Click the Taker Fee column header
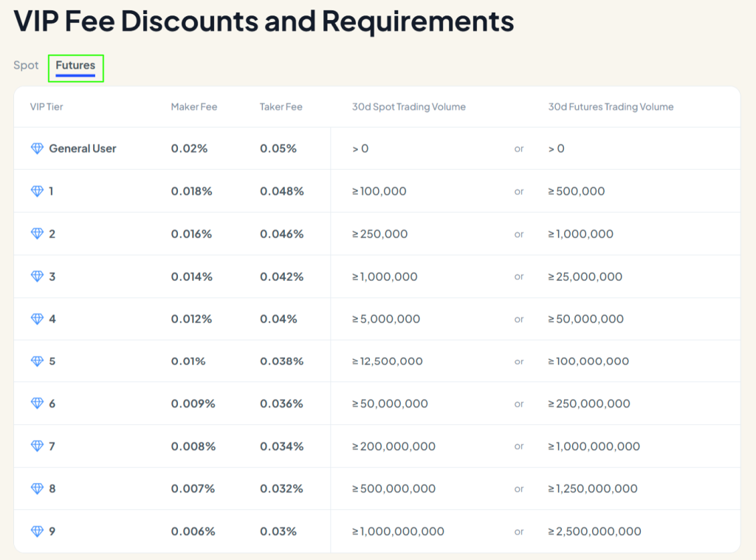 (281, 106)
